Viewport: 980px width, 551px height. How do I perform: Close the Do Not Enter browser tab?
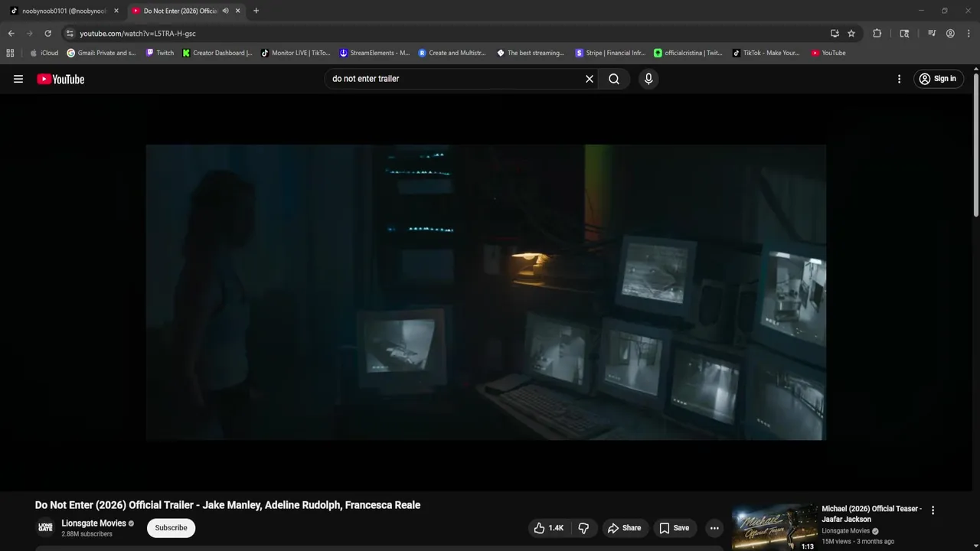pyautogui.click(x=238, y=11)
